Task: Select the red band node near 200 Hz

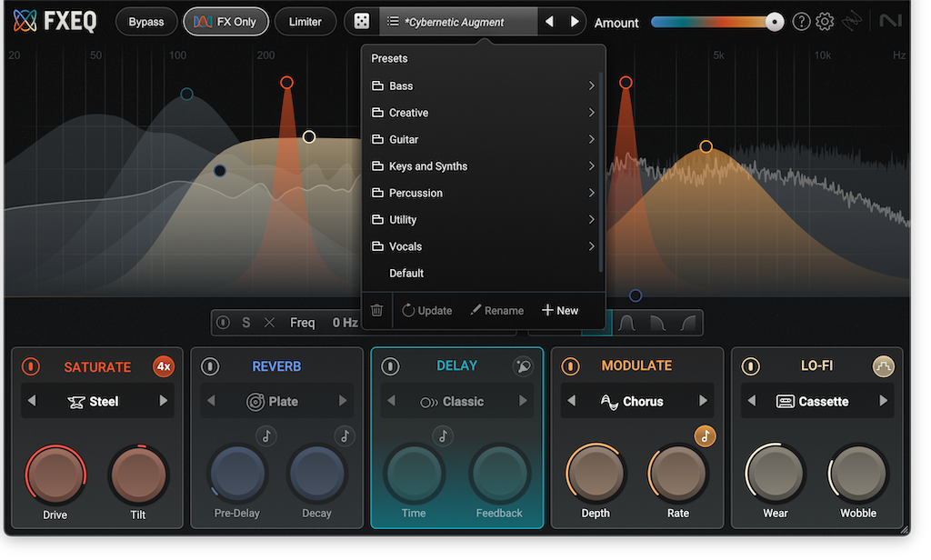Action: click(286, 83)
